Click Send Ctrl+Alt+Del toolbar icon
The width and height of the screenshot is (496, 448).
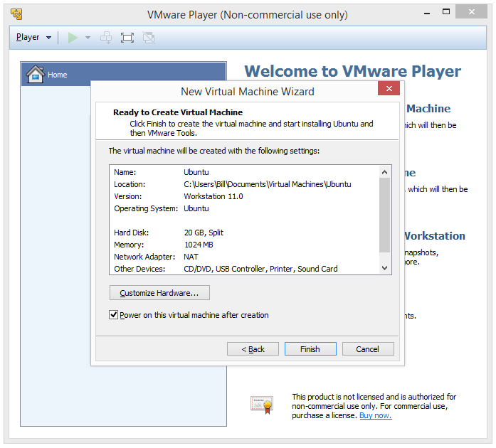[106, 38]
